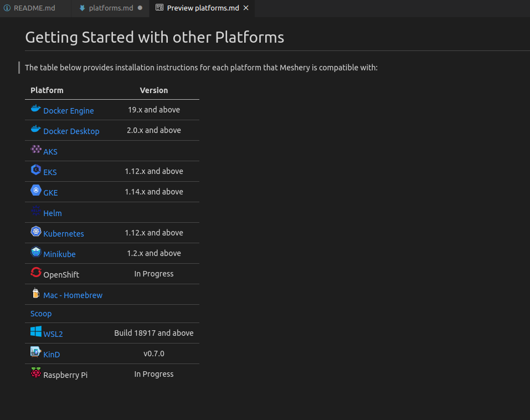This screenshot has width=530, height=420.
Task: Follow the Kubernetes link
Action: pos(64,234)
